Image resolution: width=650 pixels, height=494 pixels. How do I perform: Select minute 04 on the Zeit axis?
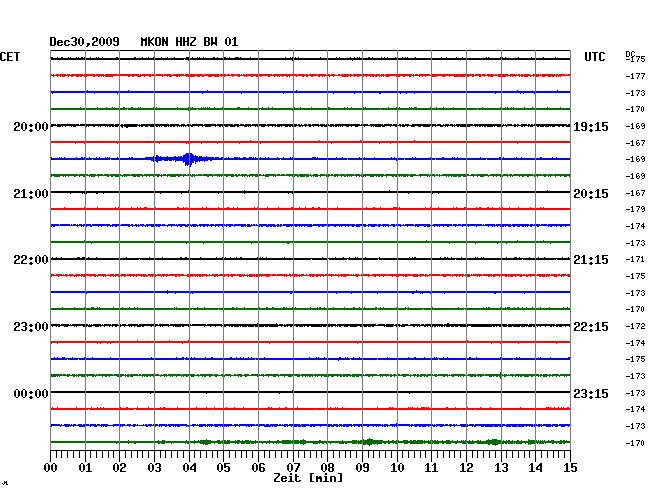point(189,468)
